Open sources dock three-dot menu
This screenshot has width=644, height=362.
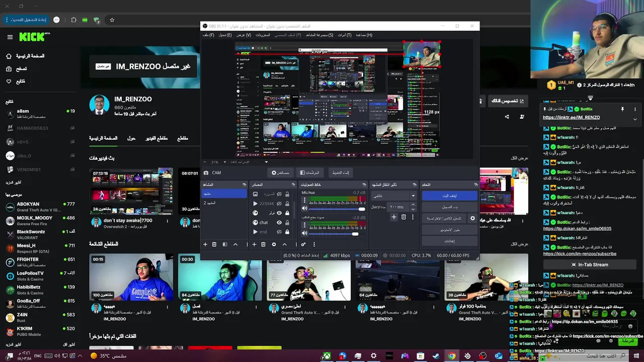(295, 244)
